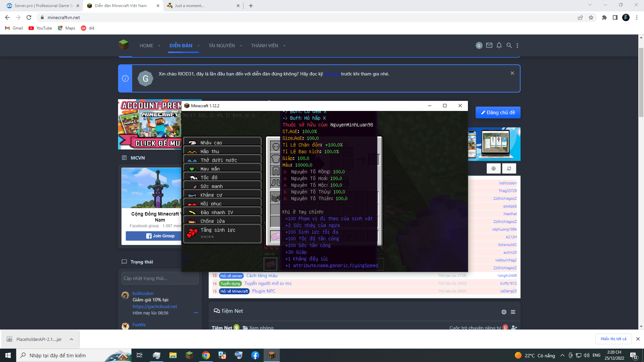
Task: Open Facebook from the Windows taskbar
Action: tap(255, 355)
